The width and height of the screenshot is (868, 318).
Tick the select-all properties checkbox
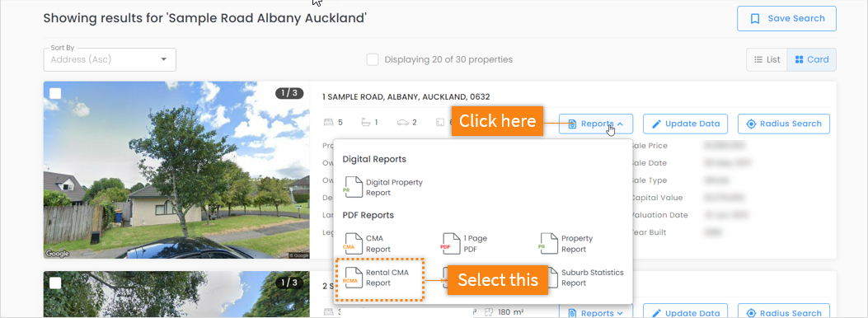373,60
